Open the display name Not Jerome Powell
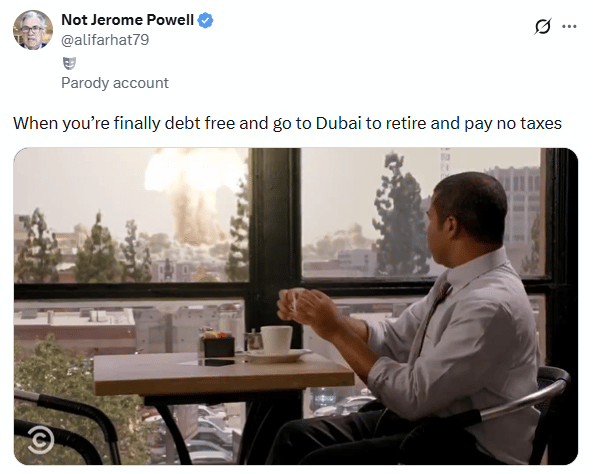 click(x=127, y=20)
